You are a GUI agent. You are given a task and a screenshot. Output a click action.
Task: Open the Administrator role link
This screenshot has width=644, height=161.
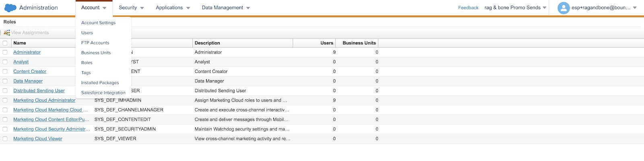pyautogui.click(x=27, y=52)
